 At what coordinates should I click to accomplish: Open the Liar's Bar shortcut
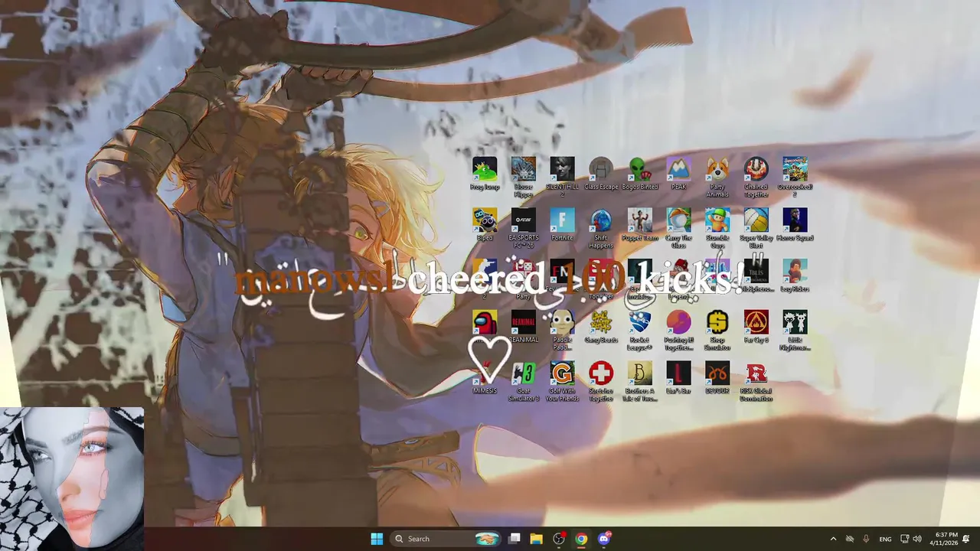pos(678,378)
